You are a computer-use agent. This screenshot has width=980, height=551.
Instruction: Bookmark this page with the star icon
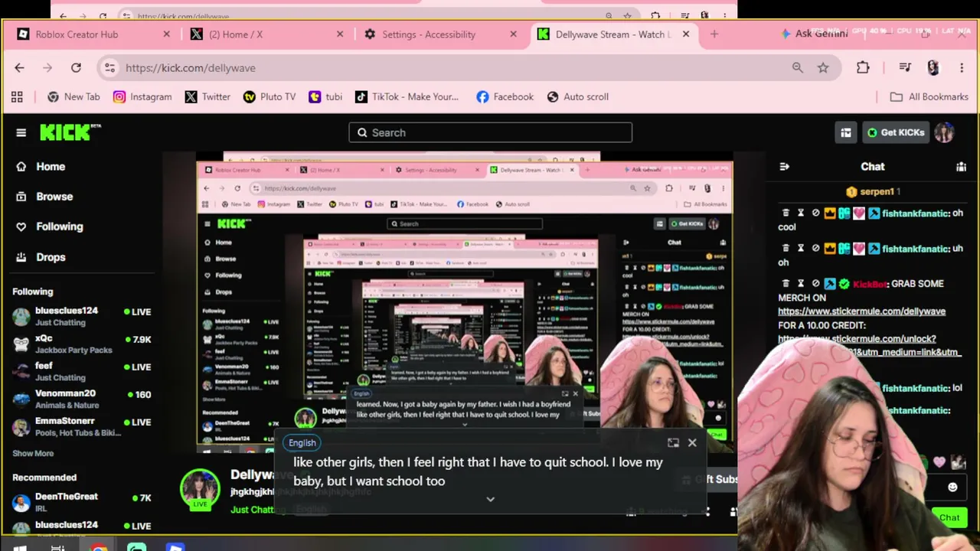(x=823, y=67)
